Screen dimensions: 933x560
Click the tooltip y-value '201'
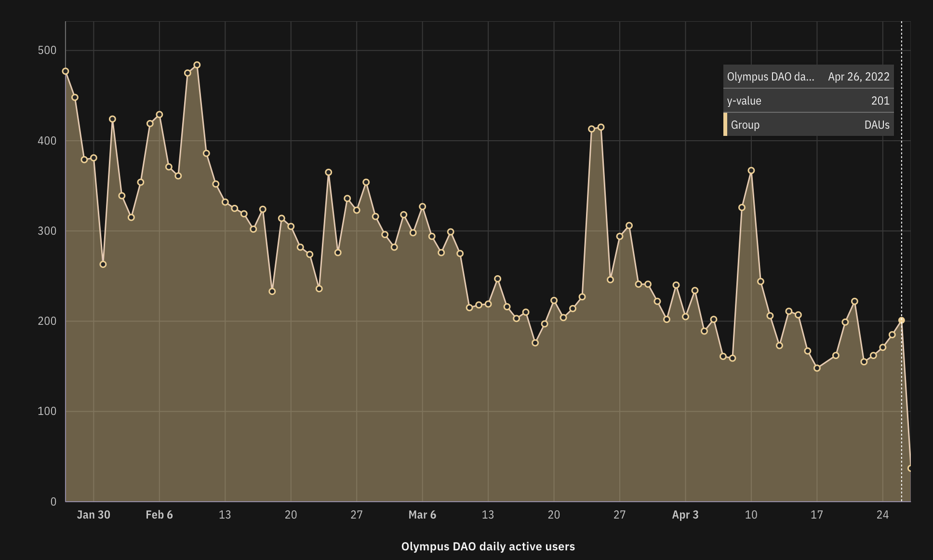pos(880,101)
